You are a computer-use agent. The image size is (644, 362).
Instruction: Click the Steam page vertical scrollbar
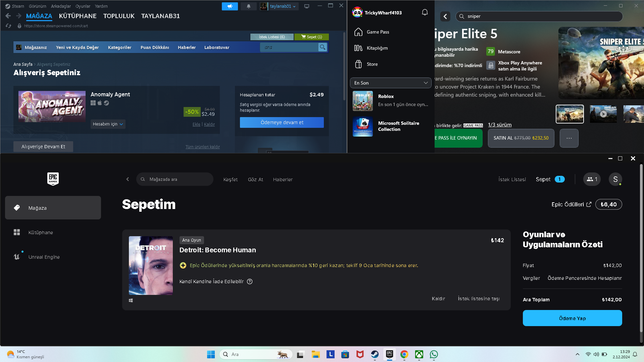tap(344, 66)
